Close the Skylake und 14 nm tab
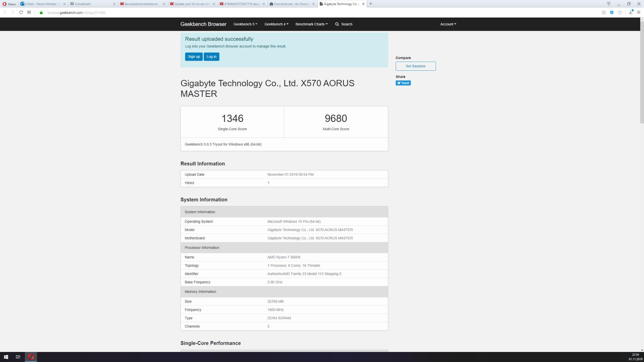 [214, 4]
